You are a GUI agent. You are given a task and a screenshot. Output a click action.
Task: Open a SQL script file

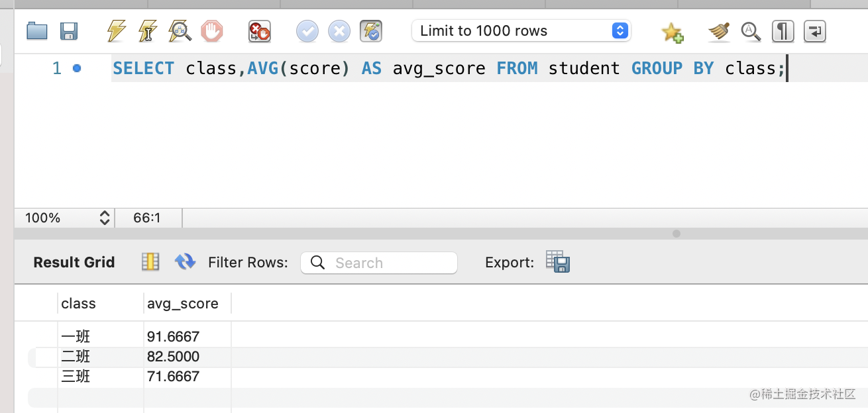pyautogui.click(x=37, y=31)
